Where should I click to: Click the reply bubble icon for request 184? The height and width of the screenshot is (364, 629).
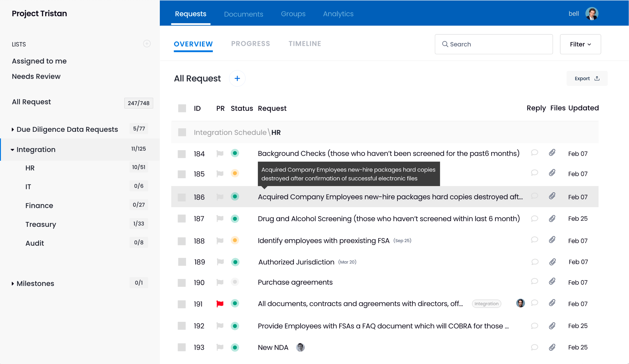(534, 153)
